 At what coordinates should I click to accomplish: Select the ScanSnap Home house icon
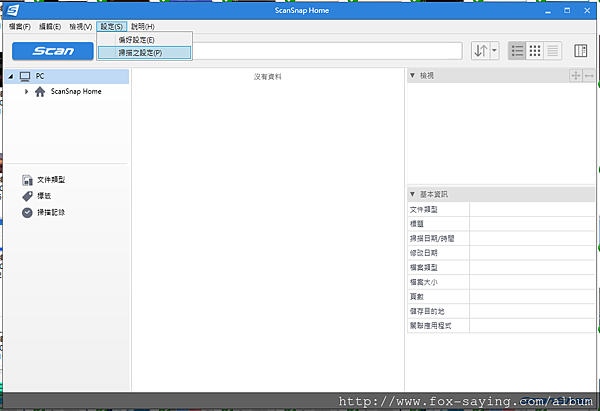click(40, 91)
